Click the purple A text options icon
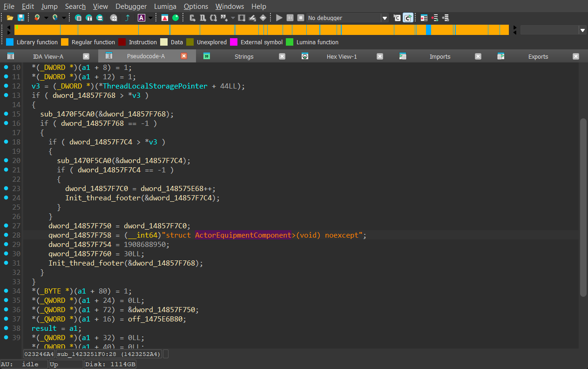Screen dimensions: 588x369 coord(141,18)
